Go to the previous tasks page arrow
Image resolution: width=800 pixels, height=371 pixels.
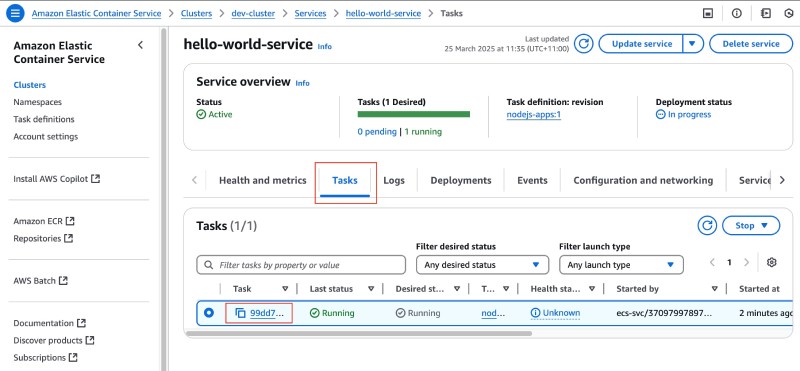point(712,262)
